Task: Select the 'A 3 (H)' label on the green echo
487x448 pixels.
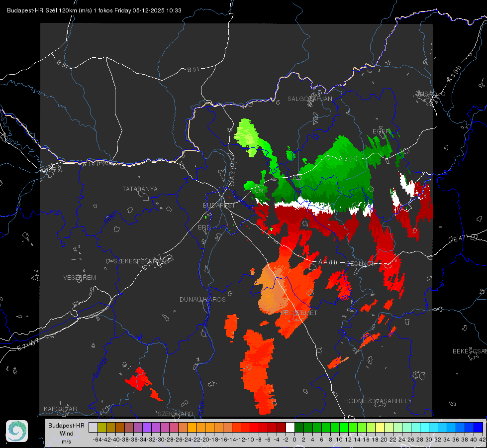Action: [348, 159]
